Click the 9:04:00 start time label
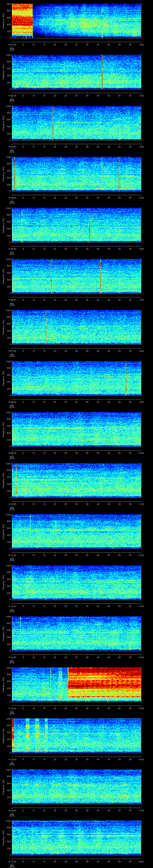The height and width of the screenshot is (868, 153). click(12, 197)
